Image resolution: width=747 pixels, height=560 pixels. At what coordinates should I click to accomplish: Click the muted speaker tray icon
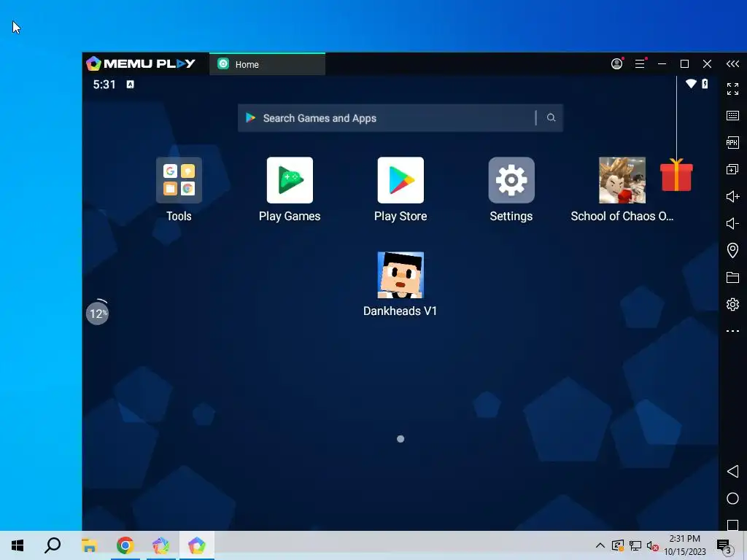tap(652, 546)
